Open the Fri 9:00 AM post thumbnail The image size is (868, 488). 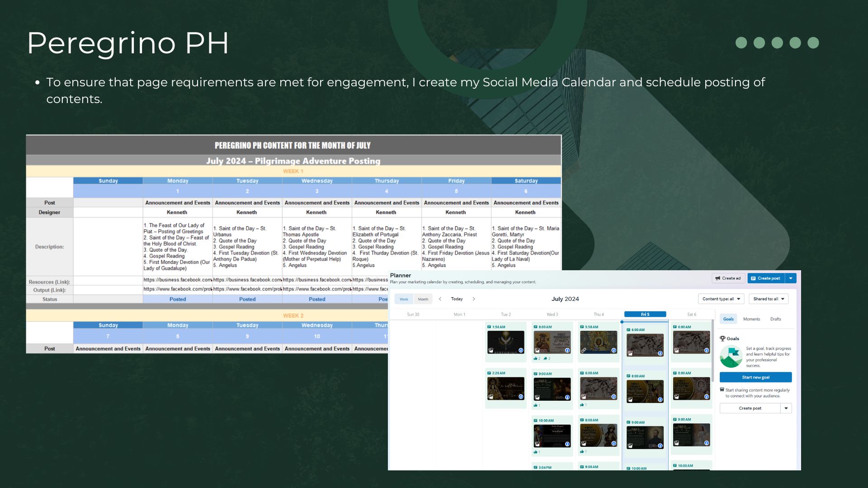645,438
